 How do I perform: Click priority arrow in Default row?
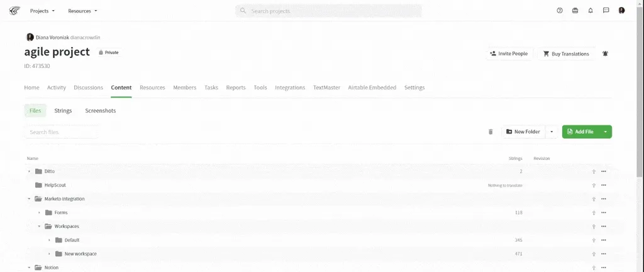(x=594, y=241)
